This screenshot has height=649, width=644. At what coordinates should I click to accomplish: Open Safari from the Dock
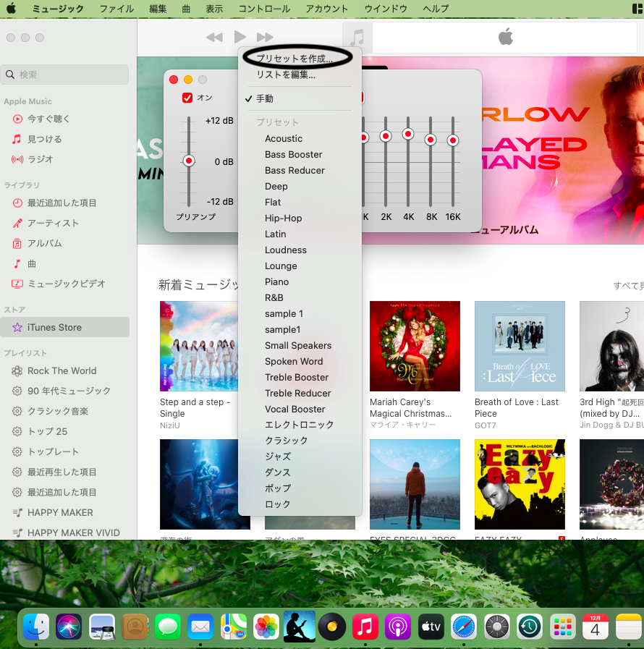point(463,627)
